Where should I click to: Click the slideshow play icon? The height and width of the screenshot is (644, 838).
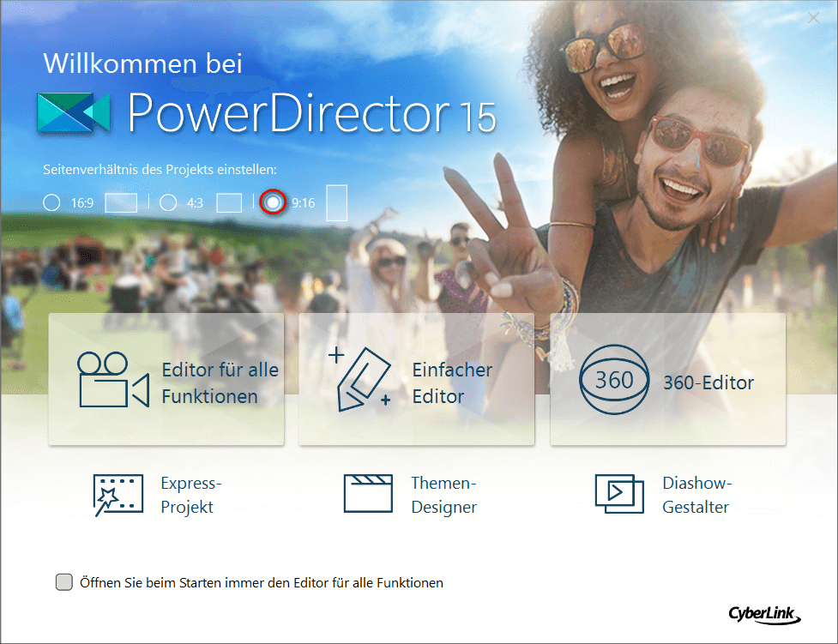[x=619, y=494]
